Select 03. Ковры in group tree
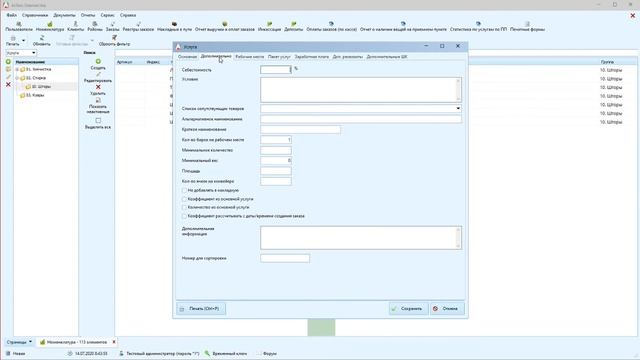This screenshot has width=640, height=360. coord(35,95)
